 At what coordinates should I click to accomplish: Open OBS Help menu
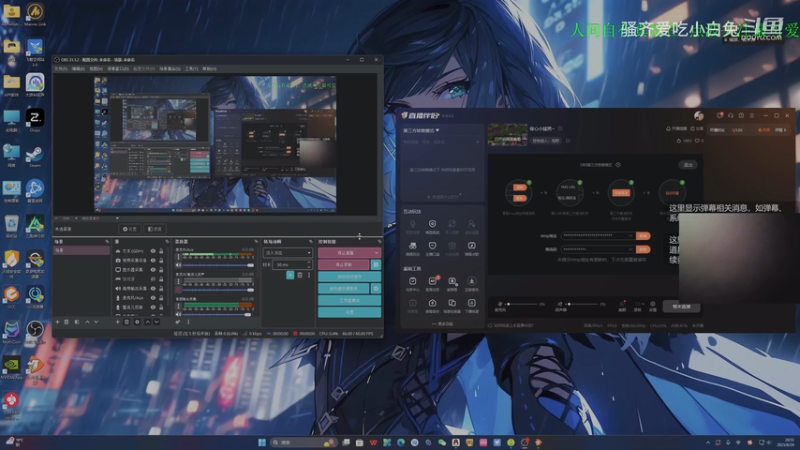tap(209, 68)
